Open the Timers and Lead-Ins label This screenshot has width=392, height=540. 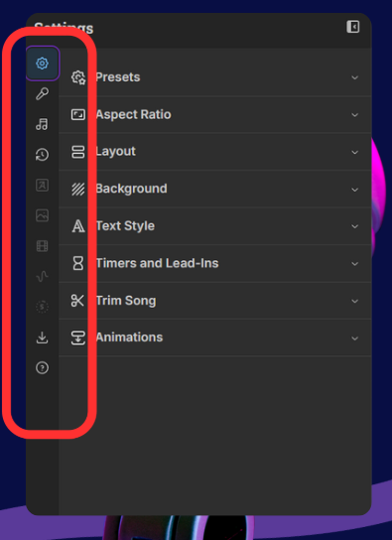click(x=157, y=263)
